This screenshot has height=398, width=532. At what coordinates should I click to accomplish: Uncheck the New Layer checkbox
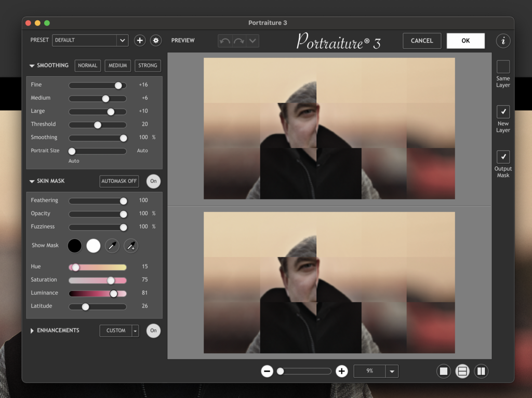(503, 112)
